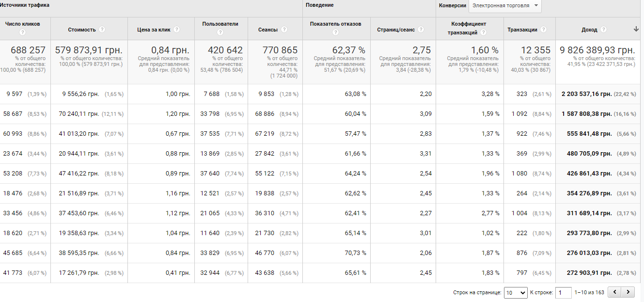Sort table by Стоимость column header
Screen dimensions: 644x302
[82, 30]
